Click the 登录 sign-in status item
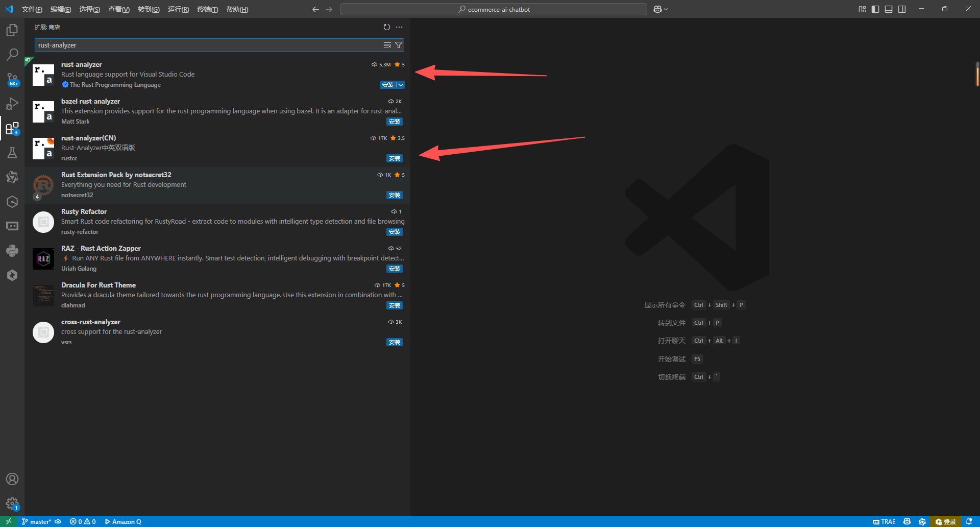Image resolution: width=980 pixels, height=527 pixels. pos(946,521)
